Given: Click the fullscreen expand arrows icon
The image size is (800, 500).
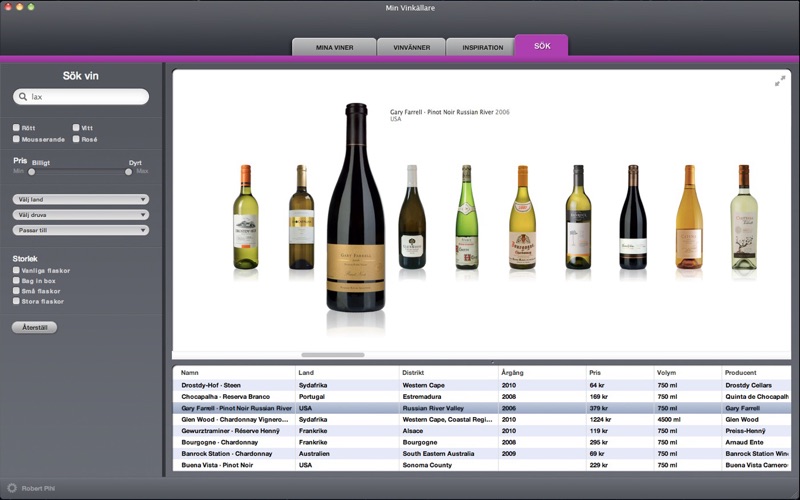Looking at the screenshot, I should [780, 81].
